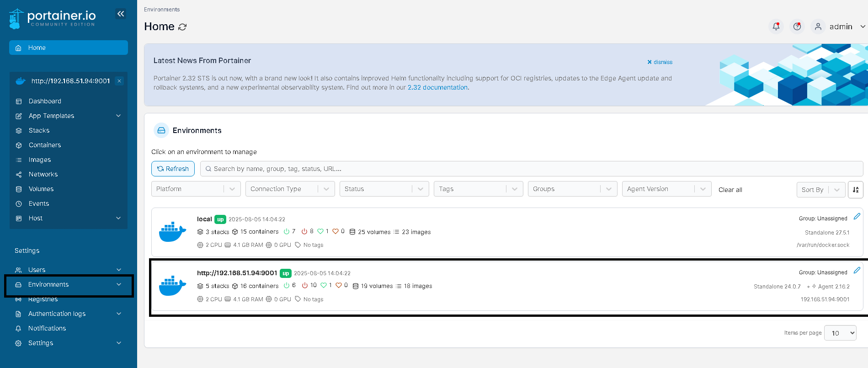Image resolution: width=868 pixels, height=368 pixels.
Task: Click the Notifications bell icon in sidebar
Action: [18, 329]
